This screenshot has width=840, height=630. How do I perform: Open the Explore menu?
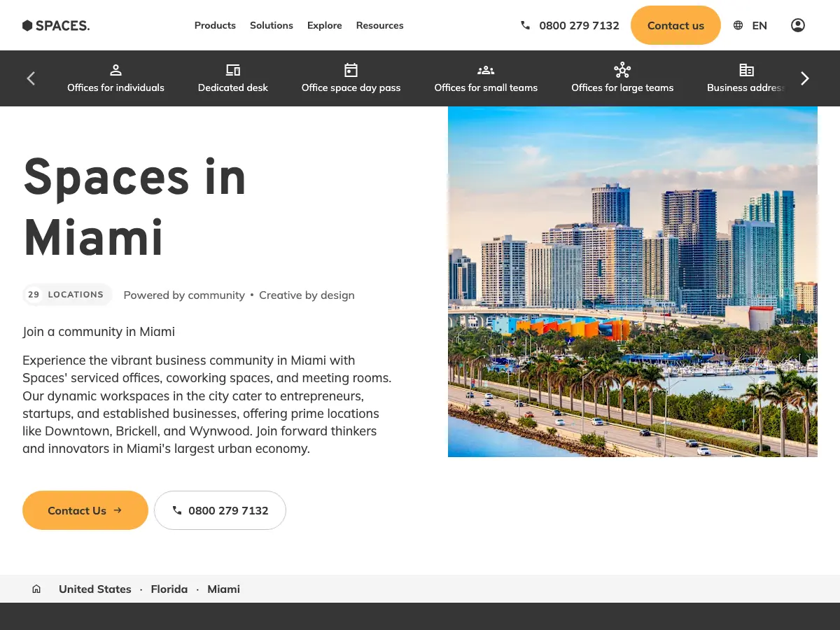pyautogui.click(x=325, y=25)
